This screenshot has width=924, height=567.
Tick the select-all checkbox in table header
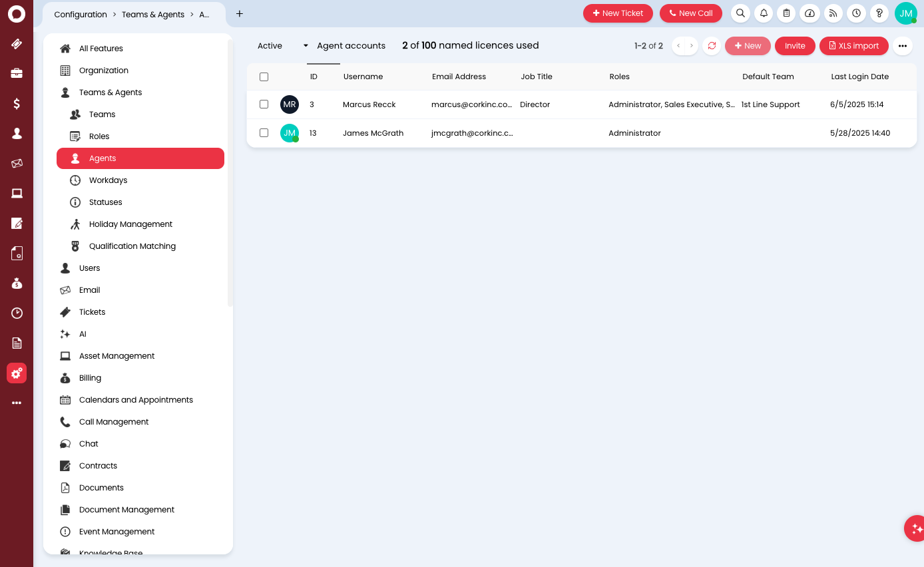tap(264, 77)
